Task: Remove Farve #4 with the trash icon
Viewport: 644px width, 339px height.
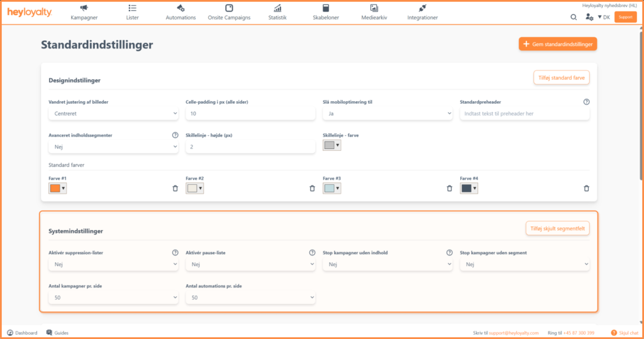Action: coord(586,188)
